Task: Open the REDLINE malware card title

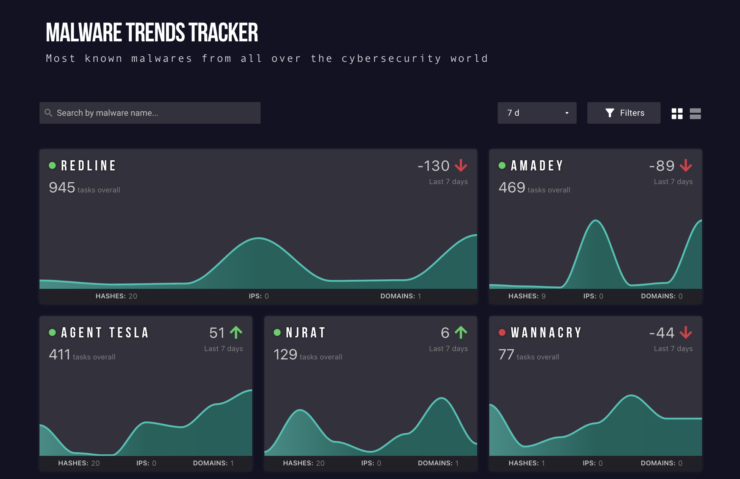Action: (89, 166)
